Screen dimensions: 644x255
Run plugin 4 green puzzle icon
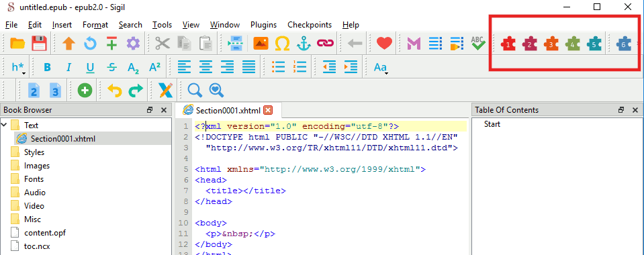tap(573, 44)
